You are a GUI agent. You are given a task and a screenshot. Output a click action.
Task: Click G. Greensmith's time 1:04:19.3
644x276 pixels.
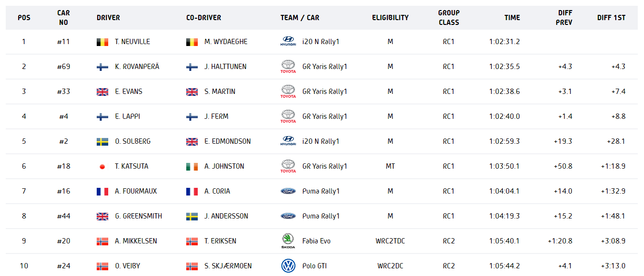coord(504,216)
